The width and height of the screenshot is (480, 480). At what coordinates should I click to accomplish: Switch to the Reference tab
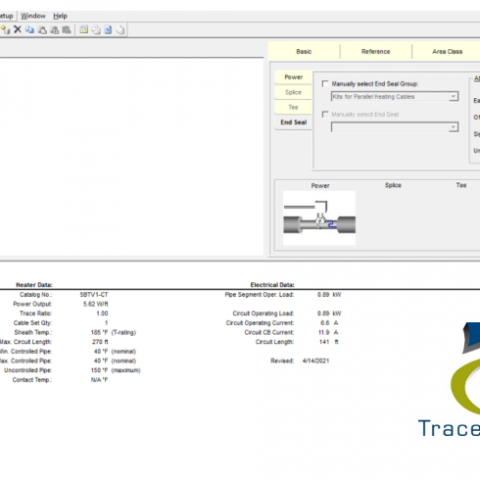(x=376, y=51)
